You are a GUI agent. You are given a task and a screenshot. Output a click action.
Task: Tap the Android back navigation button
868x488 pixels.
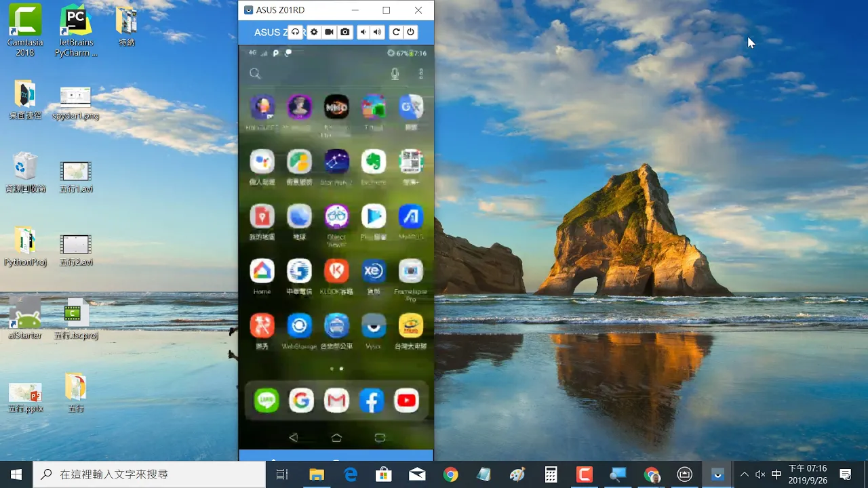[293, 438]
